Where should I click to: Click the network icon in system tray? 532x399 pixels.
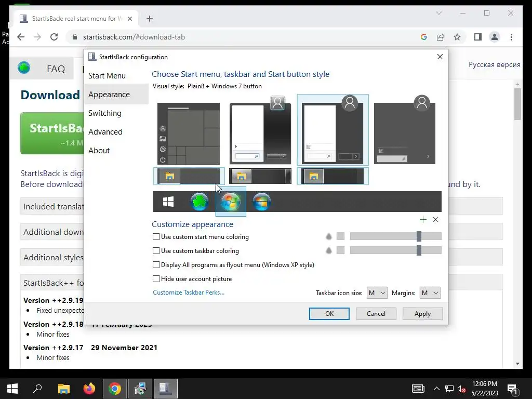coord(449,389)
